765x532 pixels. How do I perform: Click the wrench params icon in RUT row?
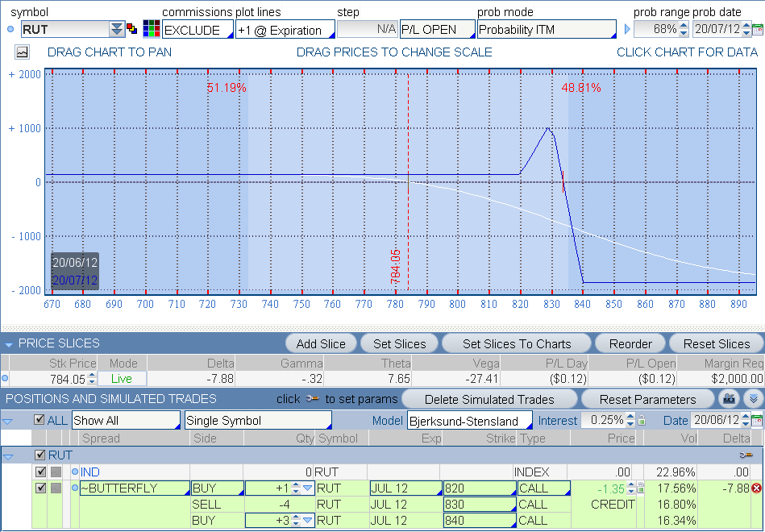coord(745,455)
